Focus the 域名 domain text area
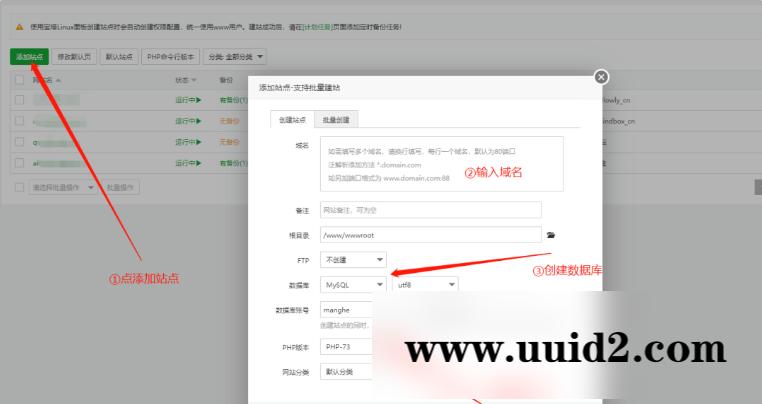 pos(442,164)
